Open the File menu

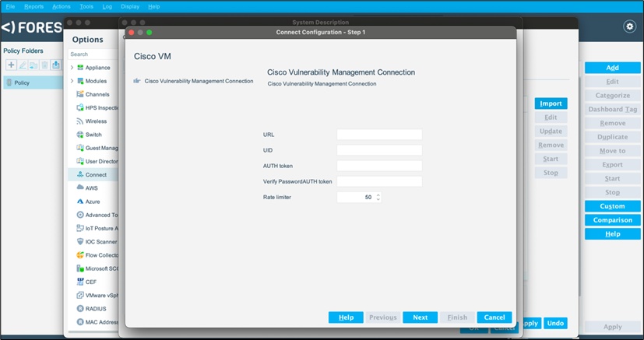[10, 6]
